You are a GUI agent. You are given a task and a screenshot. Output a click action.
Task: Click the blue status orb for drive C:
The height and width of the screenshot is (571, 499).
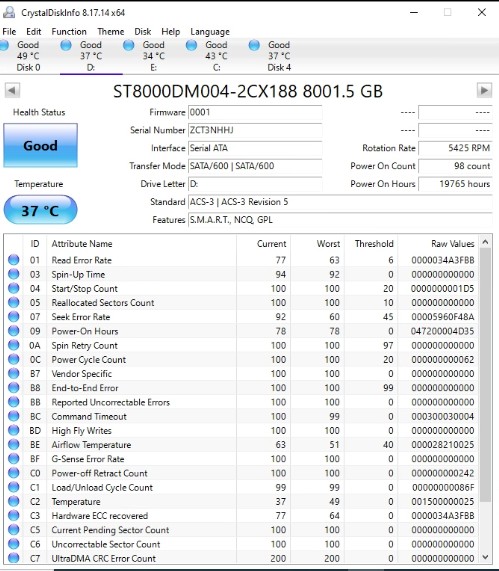pos(191,46)
